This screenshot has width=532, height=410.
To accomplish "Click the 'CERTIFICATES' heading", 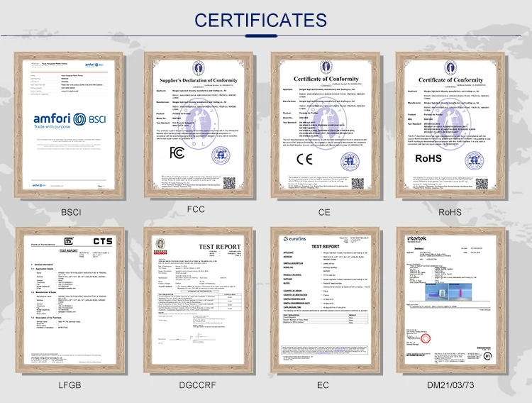I will [260, 21].
